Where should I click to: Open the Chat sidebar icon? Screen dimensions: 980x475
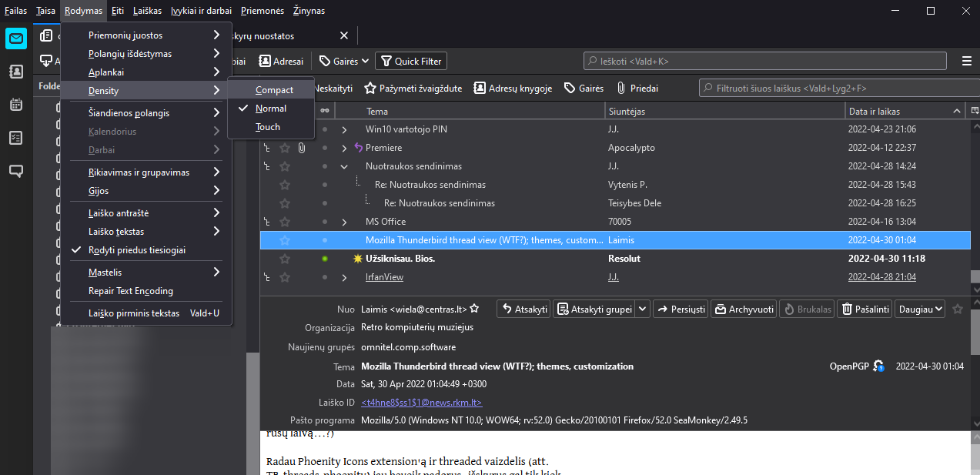[16, 171]
